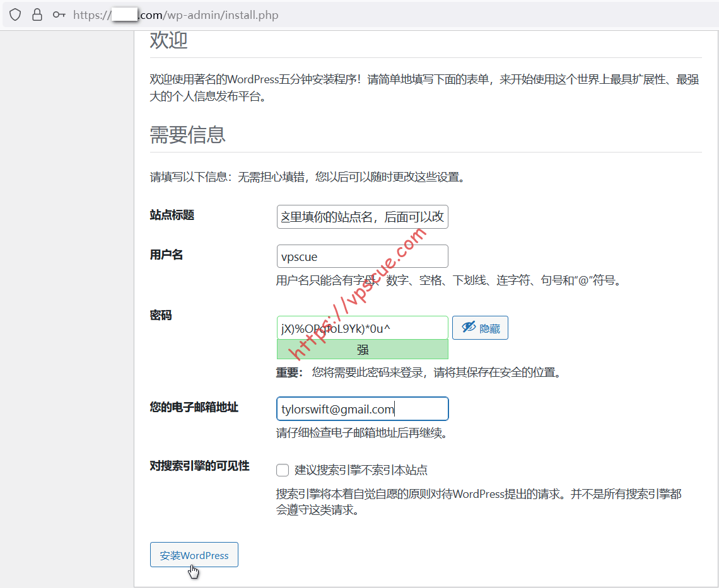719x588 pixels.
Task: Click the 欢迎 heading
Action: (x=169, y=40)
